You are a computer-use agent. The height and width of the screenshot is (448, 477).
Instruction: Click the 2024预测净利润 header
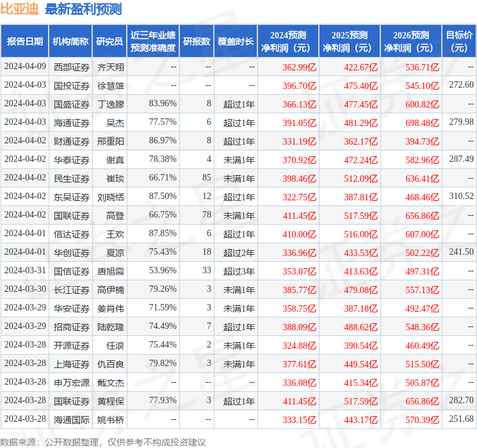click(x=288, y=42)
